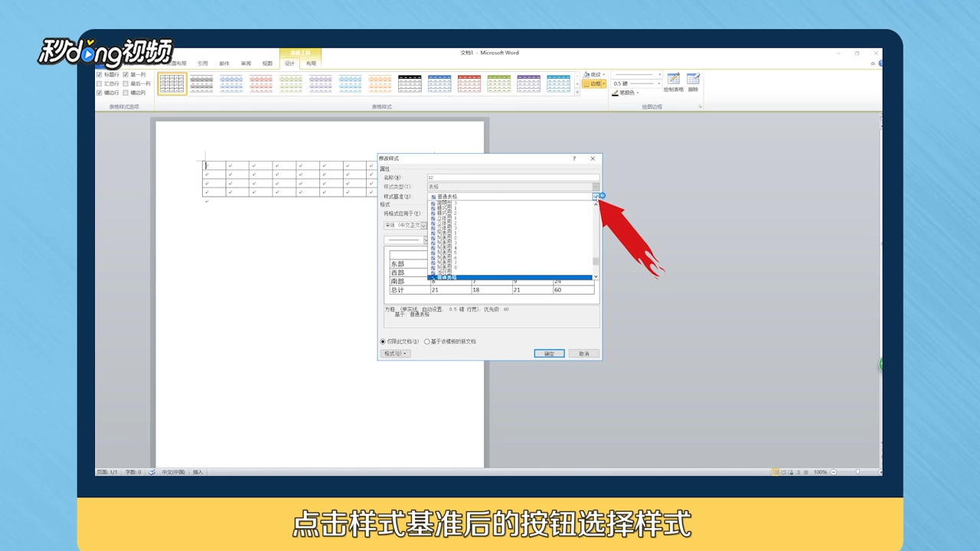Switch to the 审阅 ribbon tab
Screen dimensions: 980x551
click(x=246, y=64)
